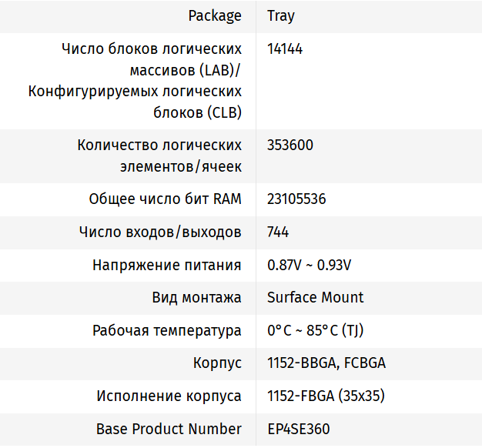Select the voltage value 0.87V ~ 0.93V
The height and width of the screenshot is (448, 482).
(310, 265)
